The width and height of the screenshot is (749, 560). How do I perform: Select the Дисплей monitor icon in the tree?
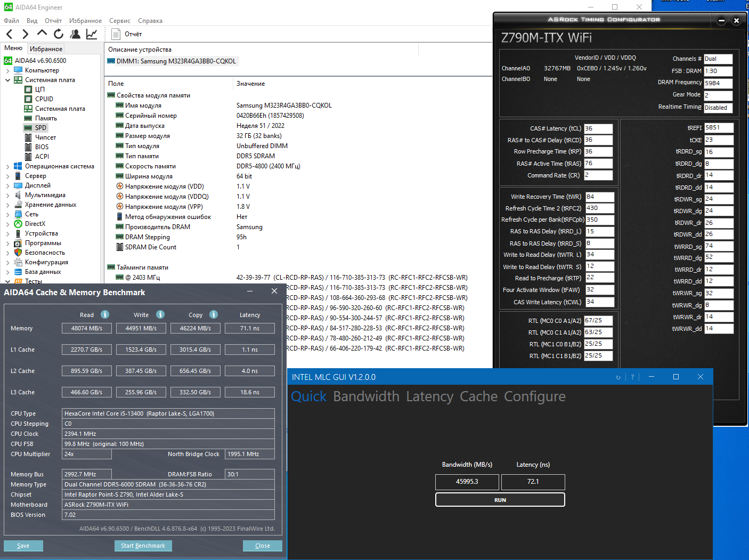tap(18, 185)
